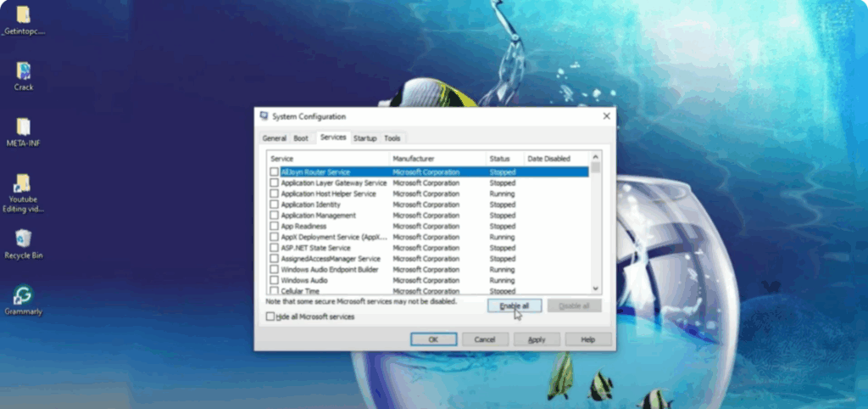Image resolution: width=868 pixels, height=409 pixels.
Task: Switch to the Tools tab
Action: coord(392,138)
